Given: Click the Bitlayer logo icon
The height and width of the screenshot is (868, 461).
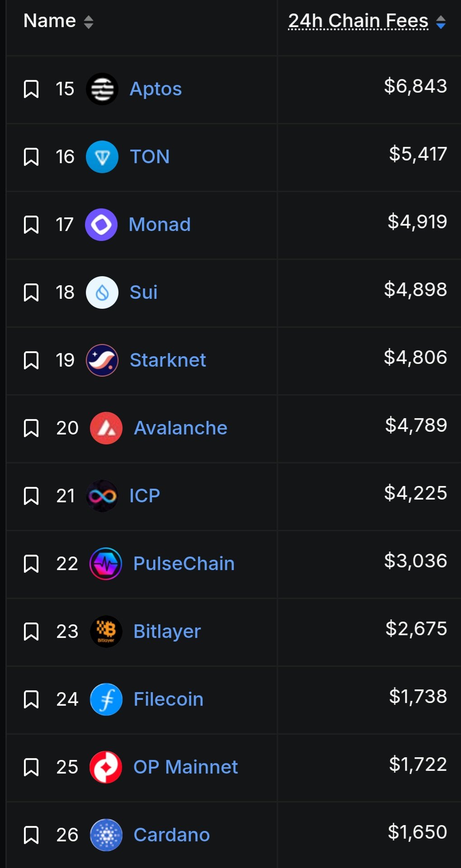Looking at the screenshot, I should (x=106, y=632).
